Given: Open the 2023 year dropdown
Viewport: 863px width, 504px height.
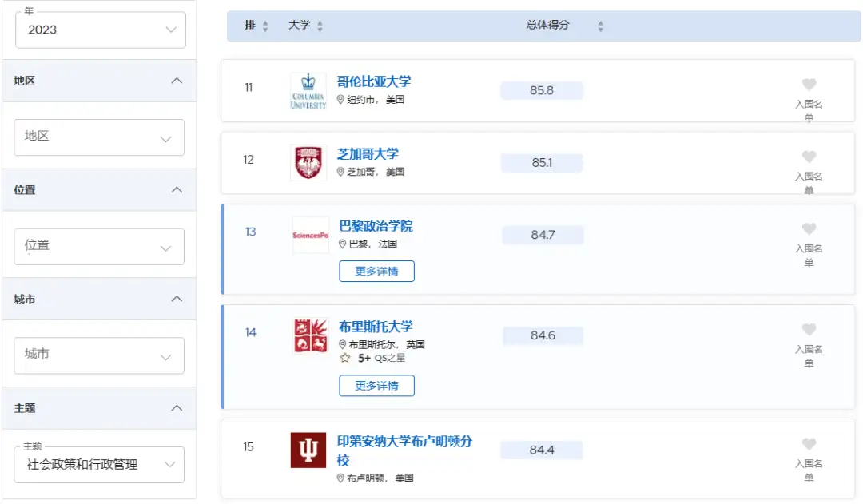Looking at the screenshot, I should 100,30.
